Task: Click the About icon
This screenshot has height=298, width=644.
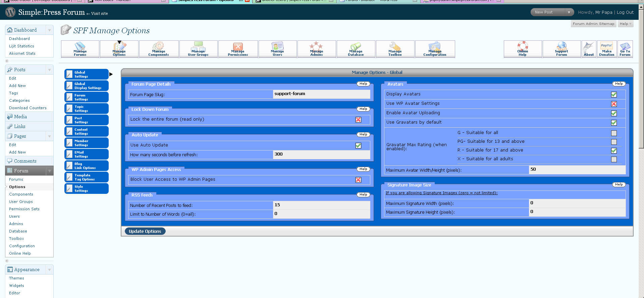Action: coord(589,49)
